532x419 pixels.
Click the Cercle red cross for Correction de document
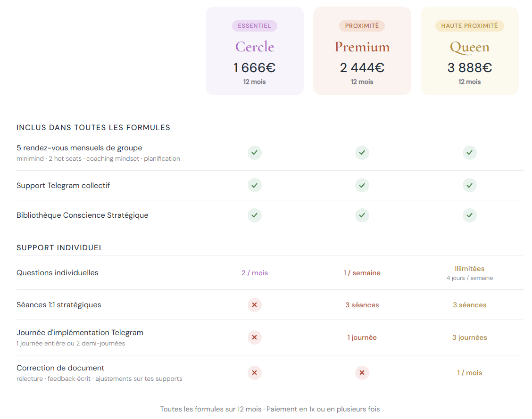click(255, 373)
